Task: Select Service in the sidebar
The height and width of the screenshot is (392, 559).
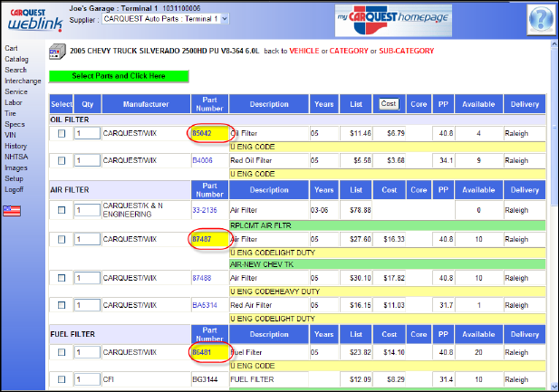Action: [16, 91]
